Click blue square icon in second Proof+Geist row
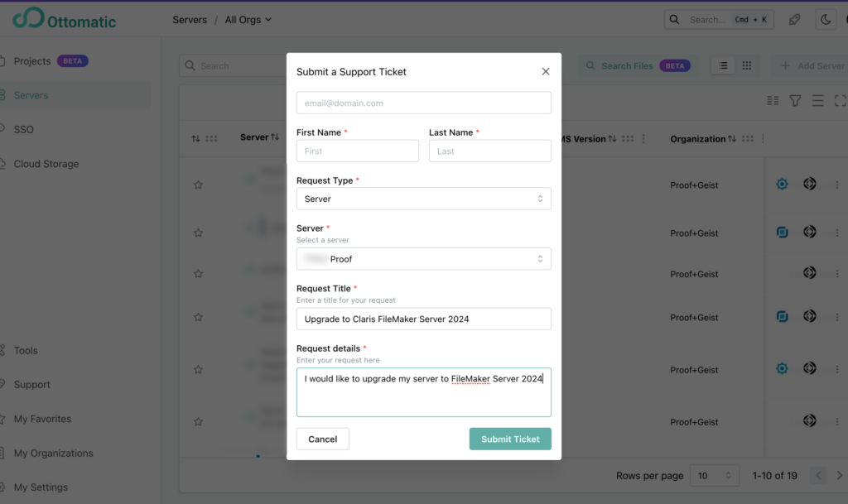 782,233
